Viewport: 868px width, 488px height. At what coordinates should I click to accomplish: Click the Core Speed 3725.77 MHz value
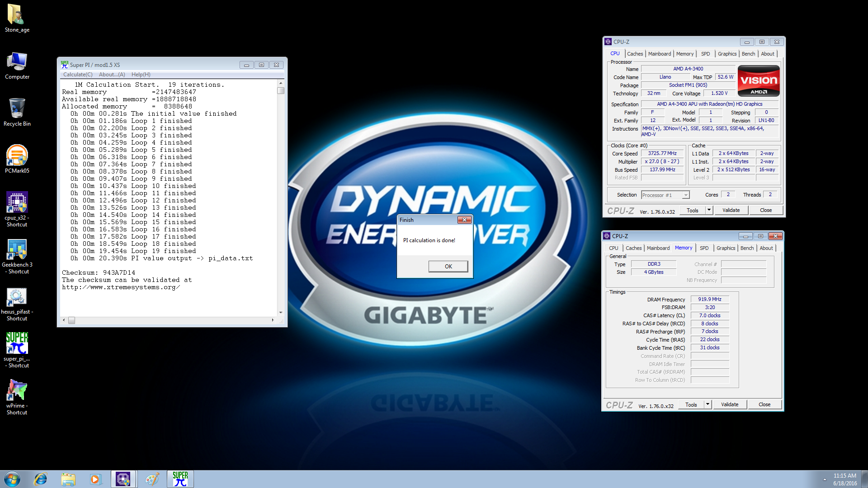point(662,154)
